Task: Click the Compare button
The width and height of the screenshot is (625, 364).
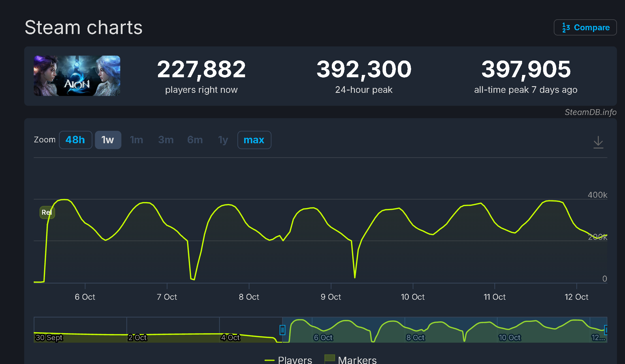Action: [585, 27]
